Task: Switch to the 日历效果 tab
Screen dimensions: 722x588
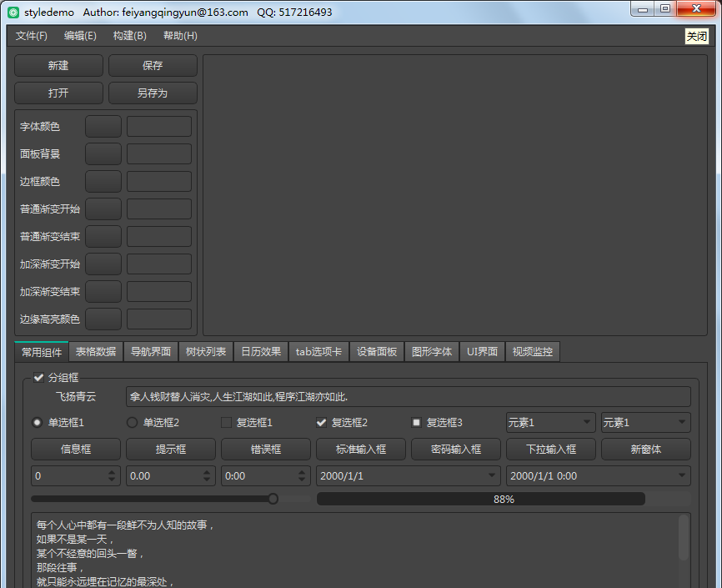Action: [261, 352]
